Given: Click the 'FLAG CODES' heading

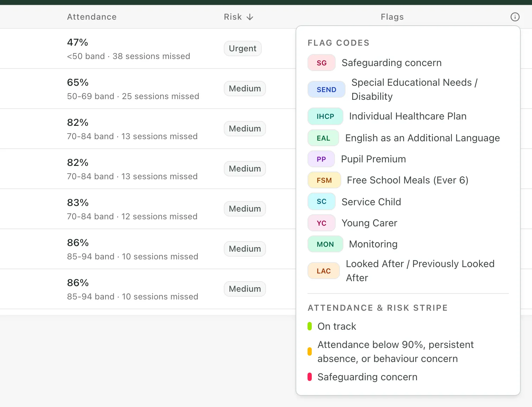Looking at the screenshot, I should coord(338,43).
